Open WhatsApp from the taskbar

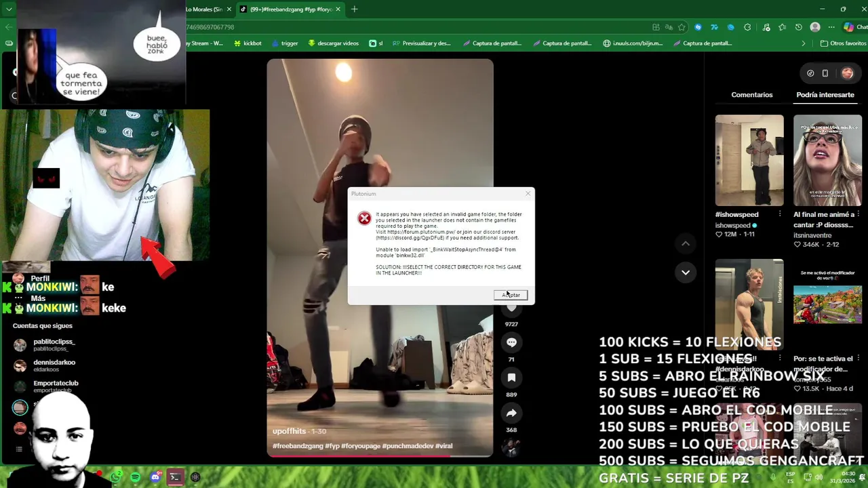point(117,477)
